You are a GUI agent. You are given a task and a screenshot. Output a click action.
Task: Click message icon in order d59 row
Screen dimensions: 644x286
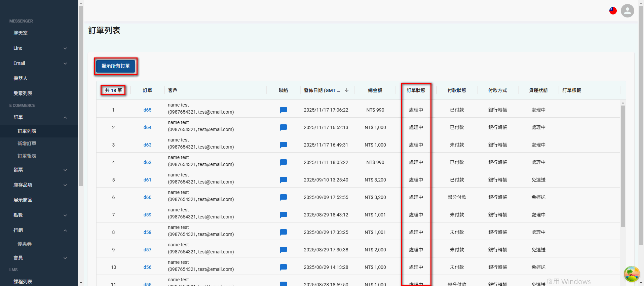click(x=283, y=215)
